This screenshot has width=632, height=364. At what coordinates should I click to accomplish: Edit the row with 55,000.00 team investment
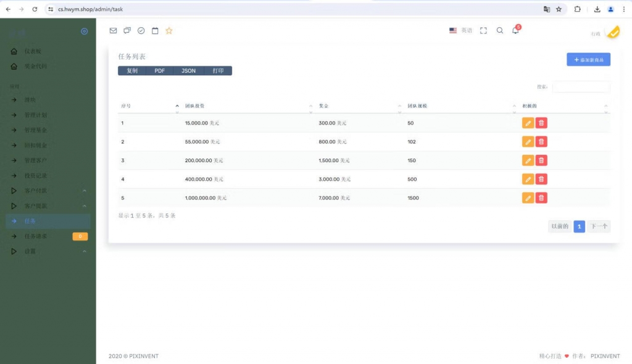pos(528,141)
